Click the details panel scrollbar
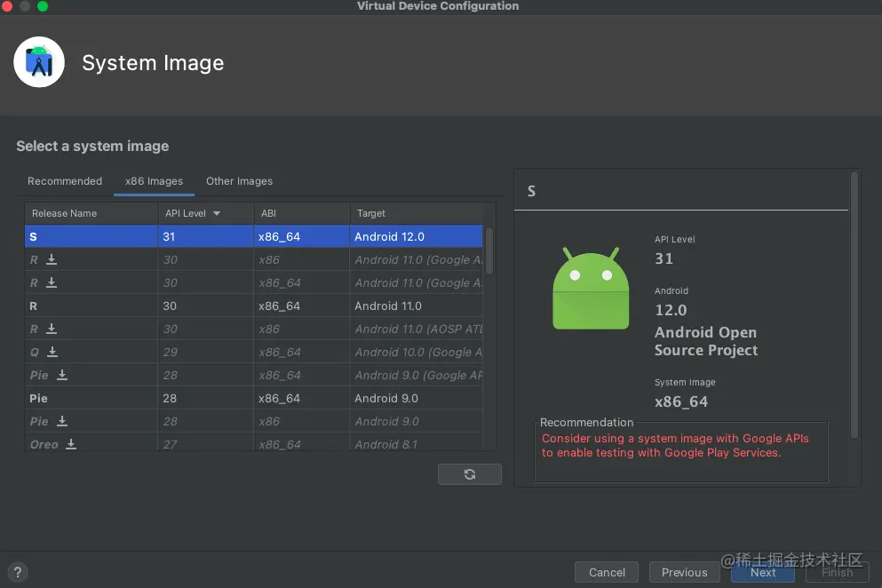This screenshot has height=588, width=882. pyautogui.click(x=854, y=305)
